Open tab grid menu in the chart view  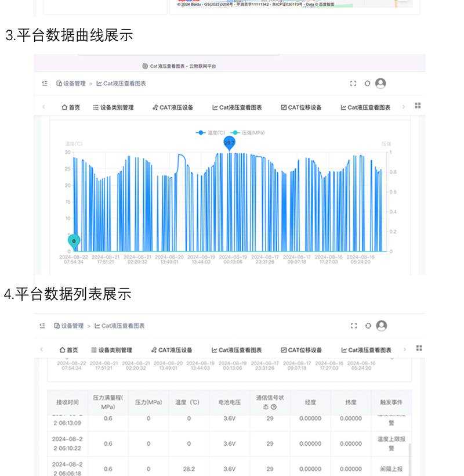click(x=418, y=106)
